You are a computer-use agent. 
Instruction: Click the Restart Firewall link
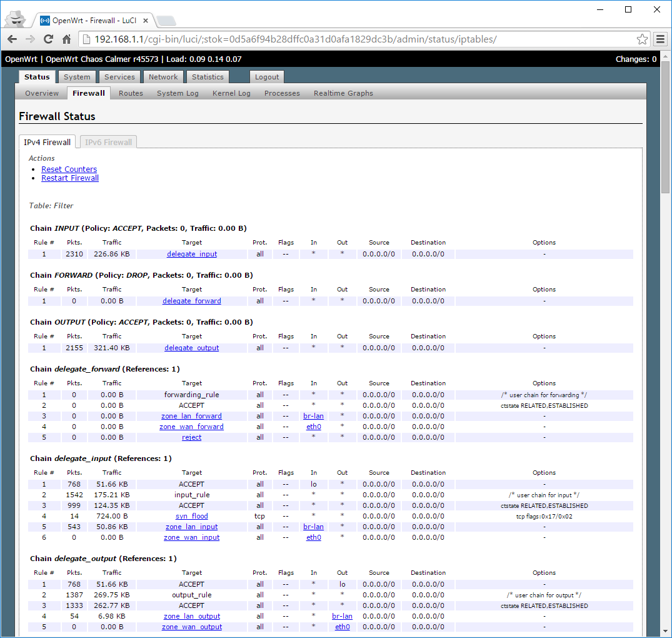click(x=70, y=178)
